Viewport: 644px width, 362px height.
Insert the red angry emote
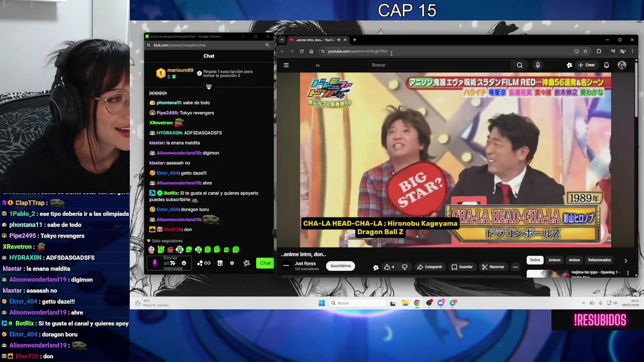click(170, 249)
